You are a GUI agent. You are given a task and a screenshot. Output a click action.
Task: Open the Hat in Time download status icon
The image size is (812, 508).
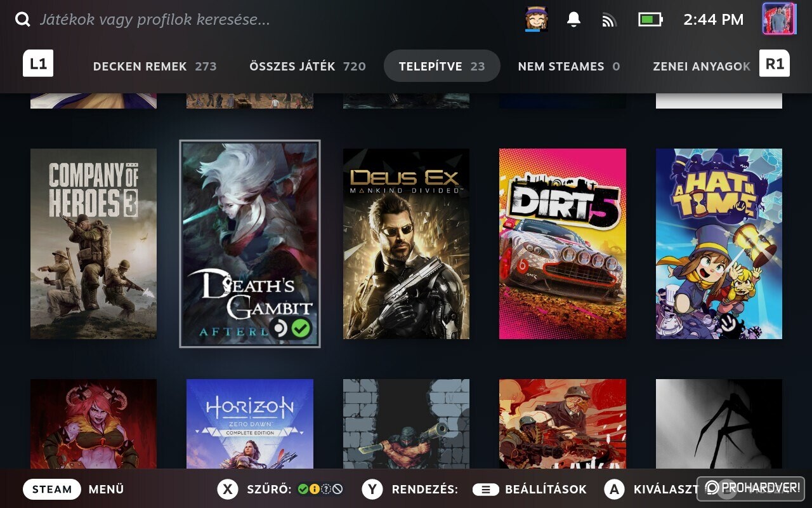(x=537, y=20)
